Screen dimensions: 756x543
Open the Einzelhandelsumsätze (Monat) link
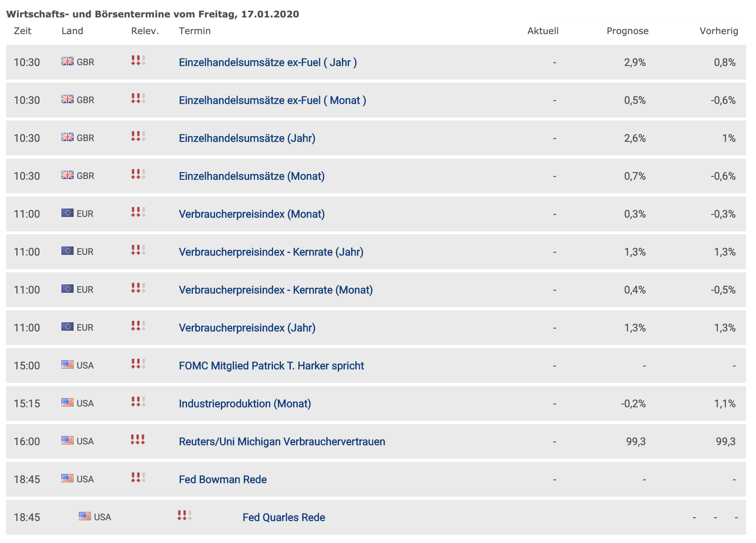(252, 176)
